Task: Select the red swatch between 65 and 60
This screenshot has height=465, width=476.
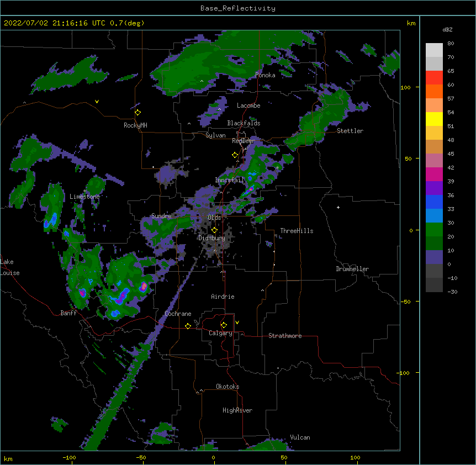Action: tap(434, 78)
